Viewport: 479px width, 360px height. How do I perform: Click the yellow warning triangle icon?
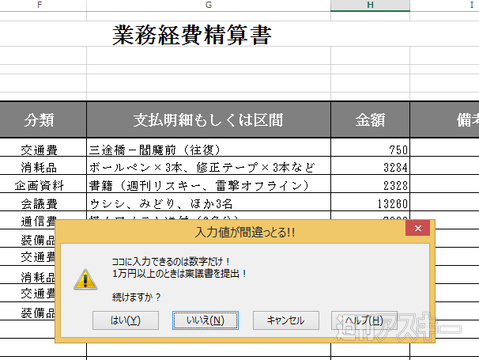(85, 279)
